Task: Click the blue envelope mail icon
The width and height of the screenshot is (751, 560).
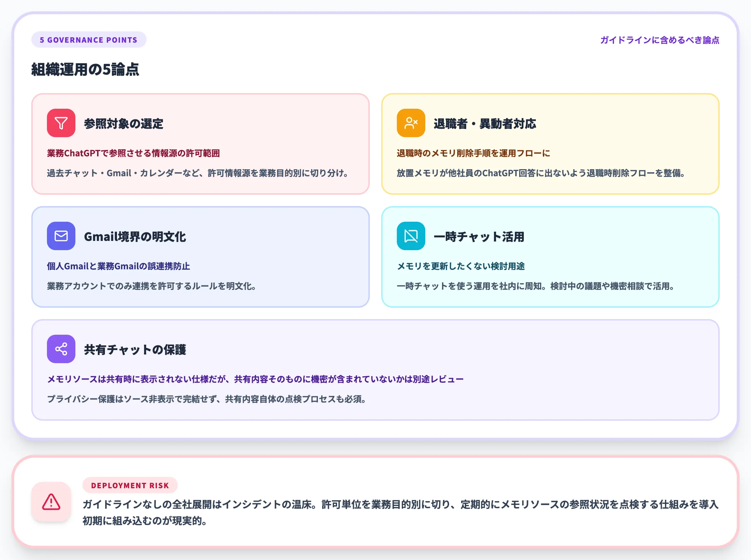Action: 61,236
